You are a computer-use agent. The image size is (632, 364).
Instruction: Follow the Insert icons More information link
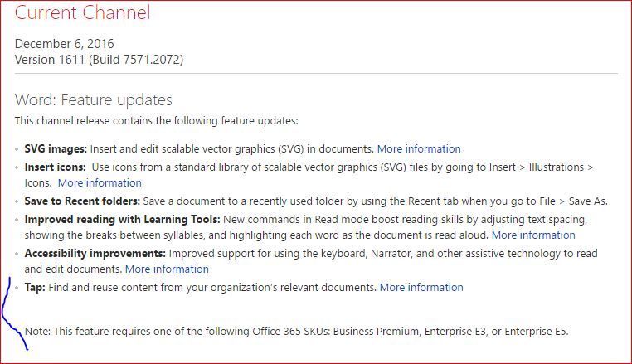100,182
